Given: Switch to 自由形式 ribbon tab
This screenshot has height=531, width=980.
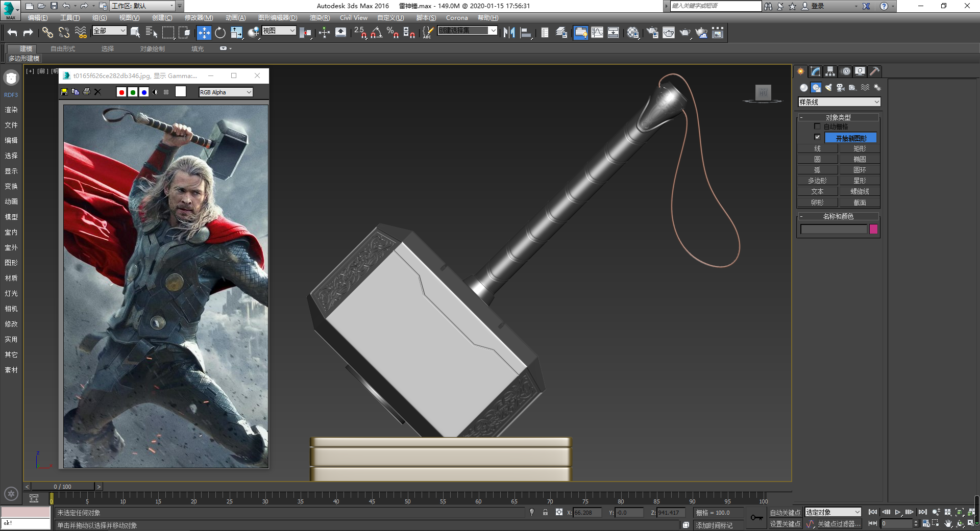Looking at the screenshot, I should coord(63,49).
